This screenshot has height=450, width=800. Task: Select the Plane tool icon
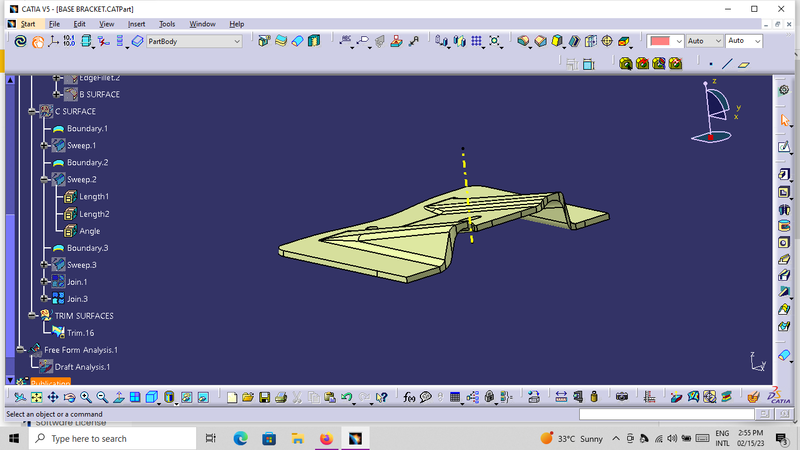point(744,64)
